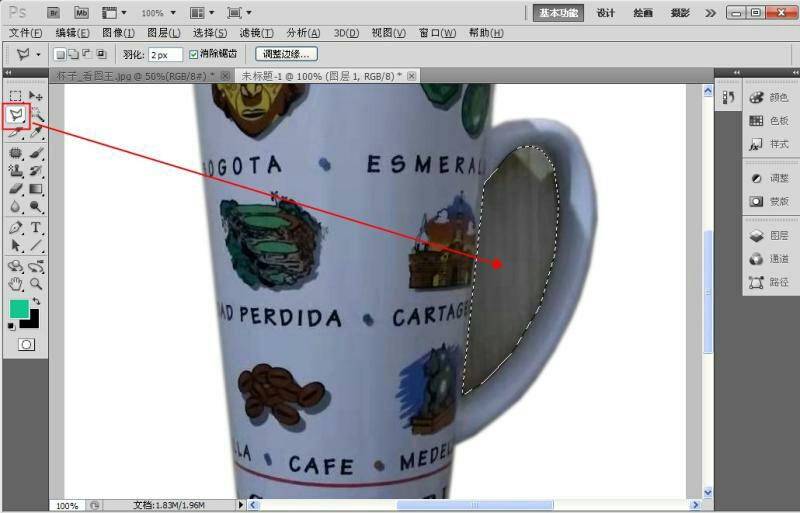Viewport: 800px width, 513px height.
Task: Select the Spot Healing Brush tool
Action: (15, 153)
